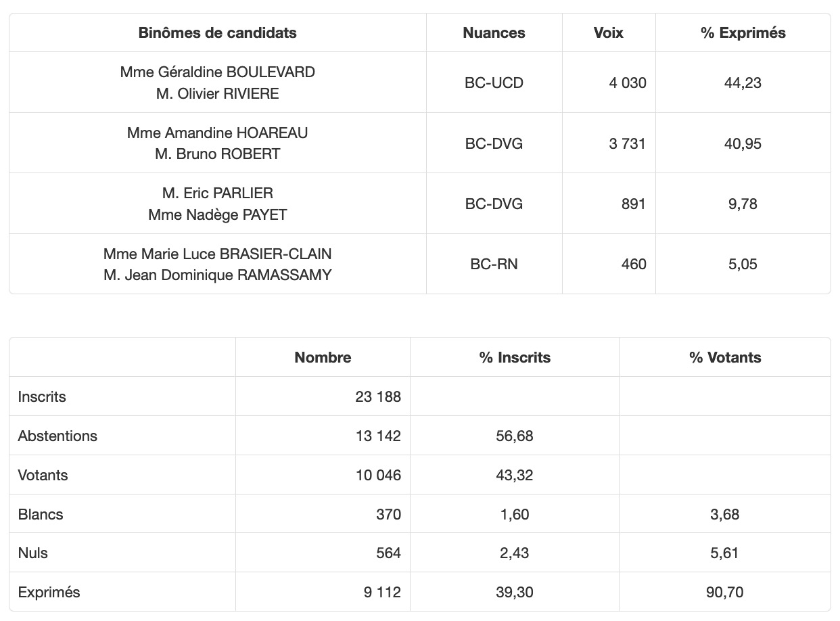
Task: Select the Eric PARLIER candidate pair cell
Action: click(217, 204)
